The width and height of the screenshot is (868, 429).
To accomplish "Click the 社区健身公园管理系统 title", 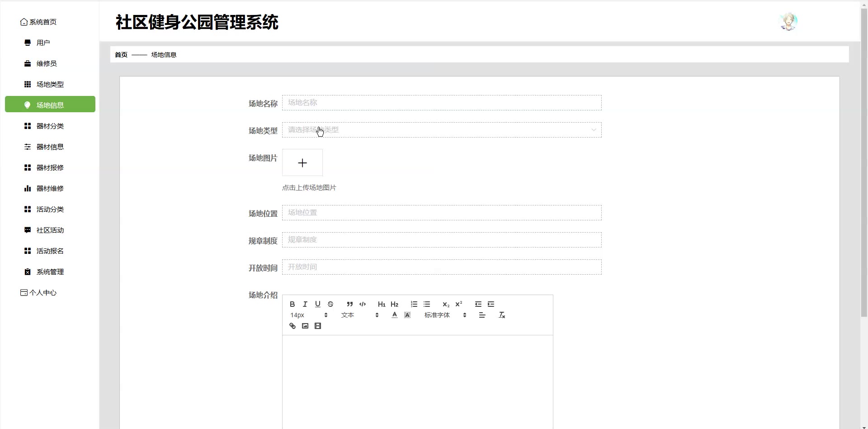I will 197,22.
